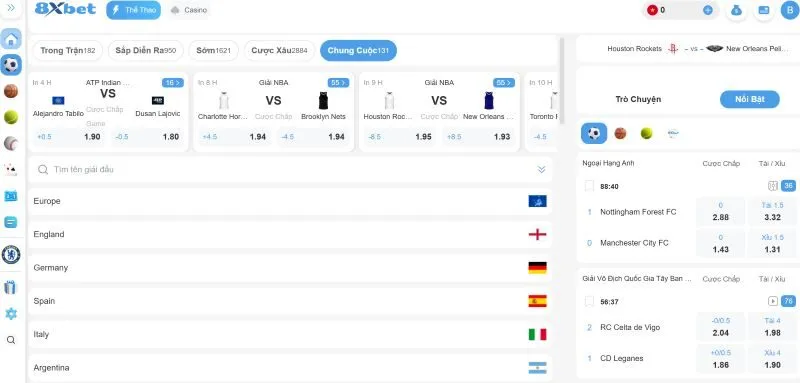Bet Brooklyn Nets -4.5 at 1.94
This screenshot has width=800, height=383.
pos(313,137)
